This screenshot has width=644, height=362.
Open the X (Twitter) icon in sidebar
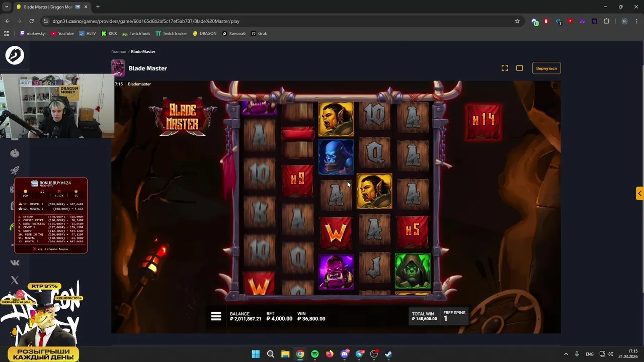pyautogui.click(x=15, y=280)
